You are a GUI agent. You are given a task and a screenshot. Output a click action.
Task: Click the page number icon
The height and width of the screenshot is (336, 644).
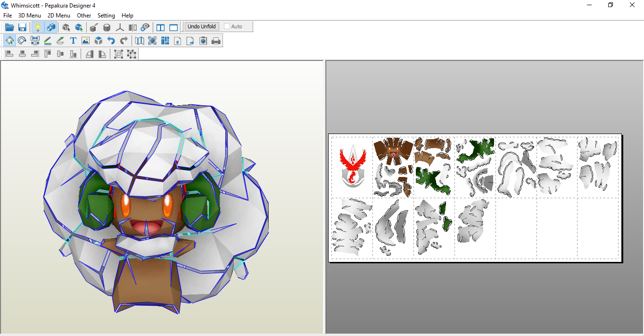coord(178,41)
